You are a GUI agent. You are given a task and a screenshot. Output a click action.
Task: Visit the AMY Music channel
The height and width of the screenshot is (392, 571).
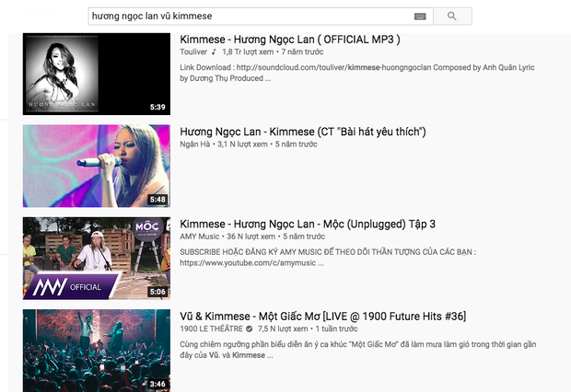200,236
